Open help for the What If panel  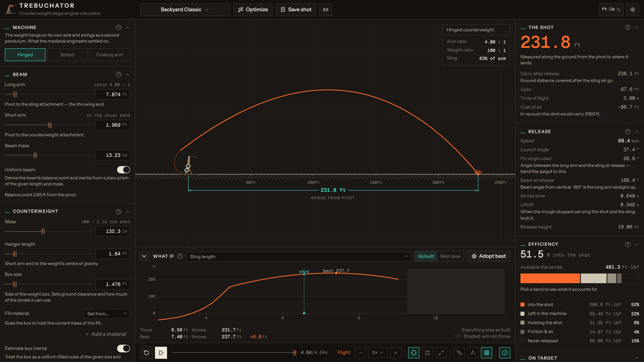pyautogui.click(x=180, y=256)
